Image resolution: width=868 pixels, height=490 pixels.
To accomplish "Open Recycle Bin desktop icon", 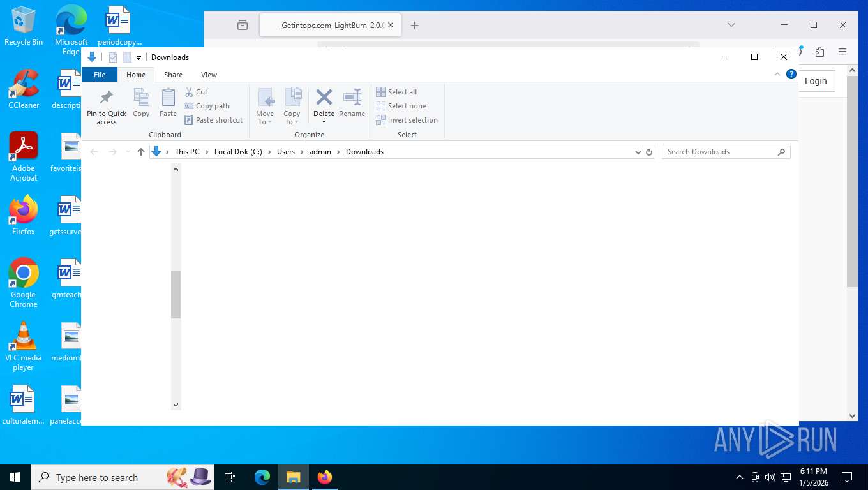I will click(24, 27).
